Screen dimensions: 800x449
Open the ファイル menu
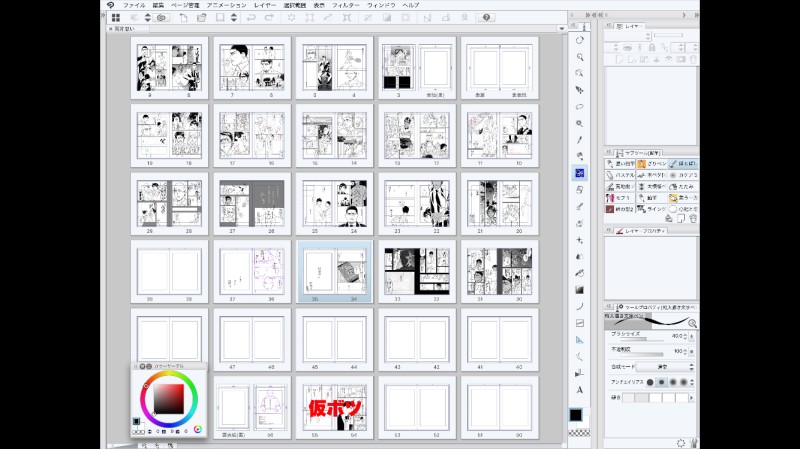(x=134, y=5)
